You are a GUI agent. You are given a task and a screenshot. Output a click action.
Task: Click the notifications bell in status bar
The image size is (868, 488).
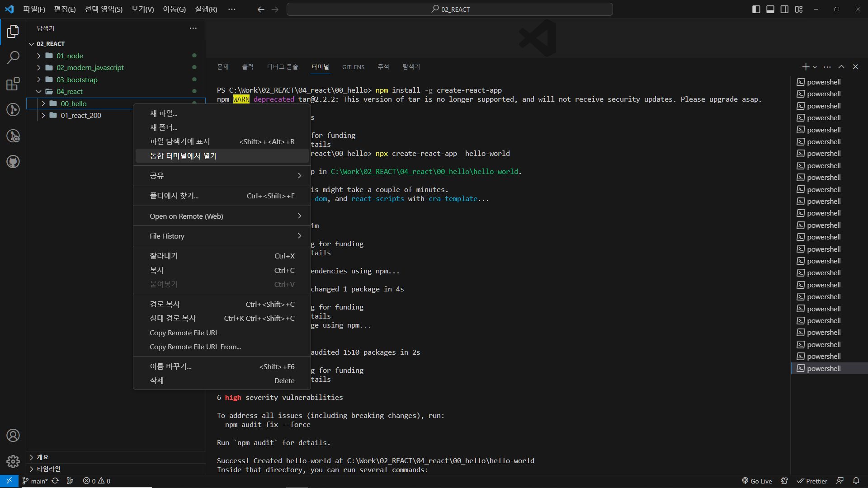click(856, 481)
